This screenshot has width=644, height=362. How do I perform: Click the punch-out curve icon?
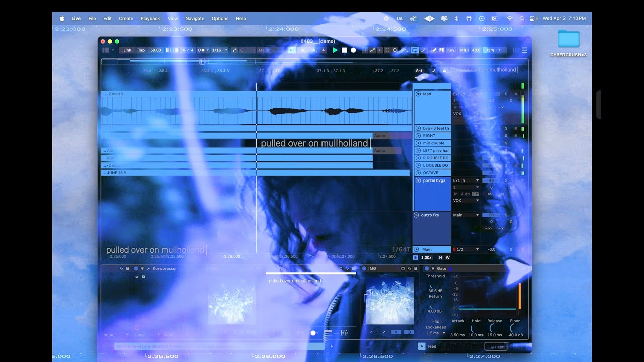[424, 50]
